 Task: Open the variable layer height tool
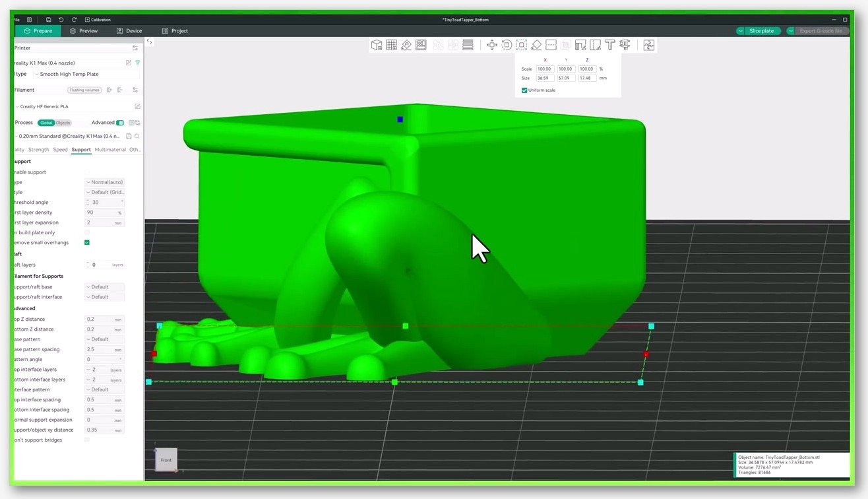[468, 45]
